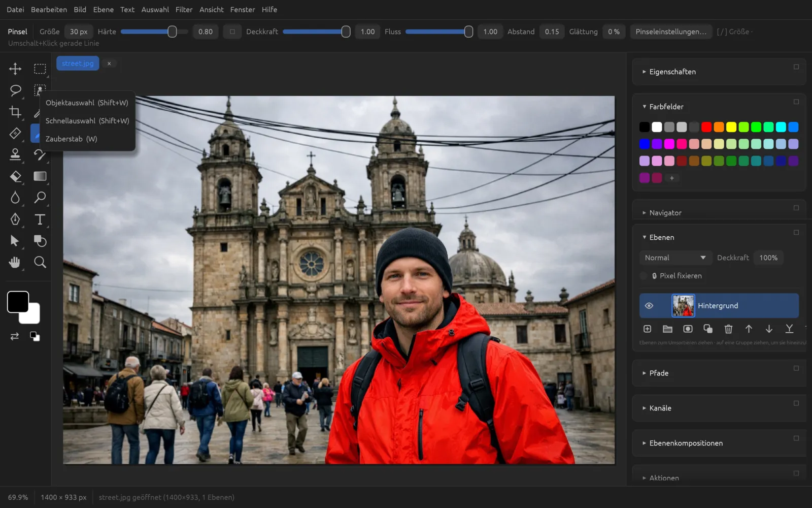
Task: Swap foreground and background colors icon
Action: [15, 336]
